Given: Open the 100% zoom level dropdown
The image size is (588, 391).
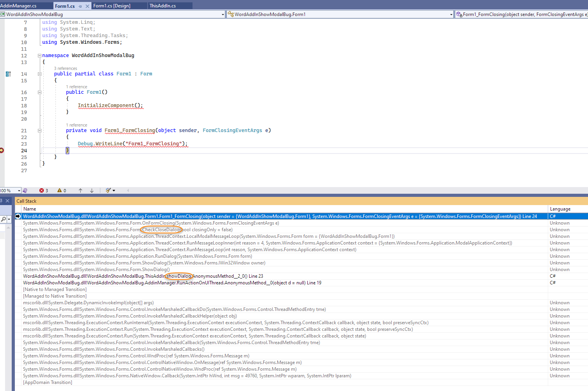Looking at the screenshot, I should (19, 190).
